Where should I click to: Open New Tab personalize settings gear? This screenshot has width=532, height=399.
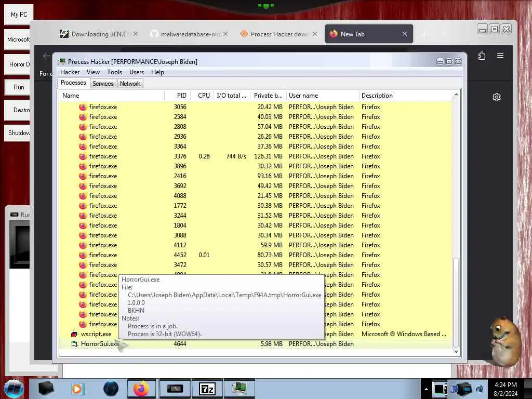[x=496, y=97]
